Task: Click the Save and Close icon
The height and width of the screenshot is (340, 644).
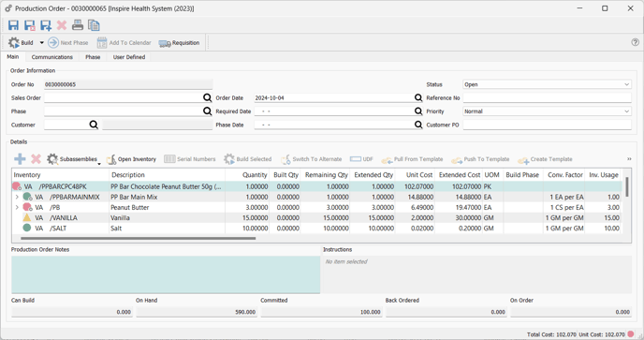Action: (x=30, y=25)
